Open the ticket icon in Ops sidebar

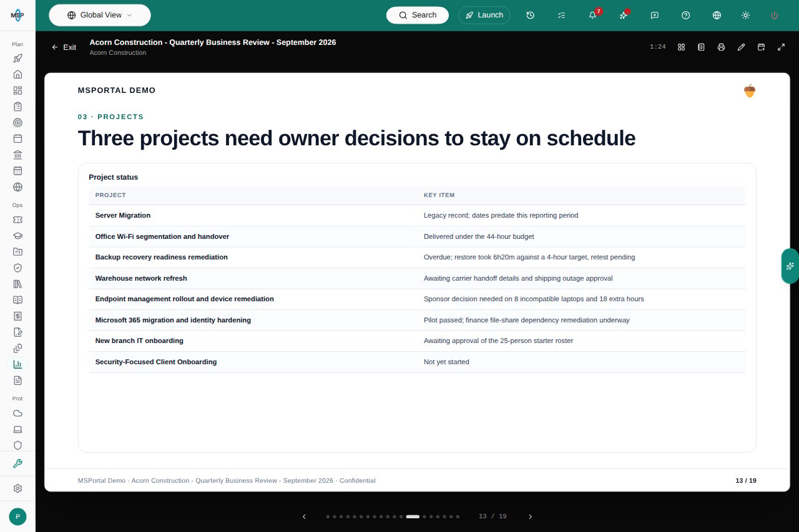tap(17, 220)
